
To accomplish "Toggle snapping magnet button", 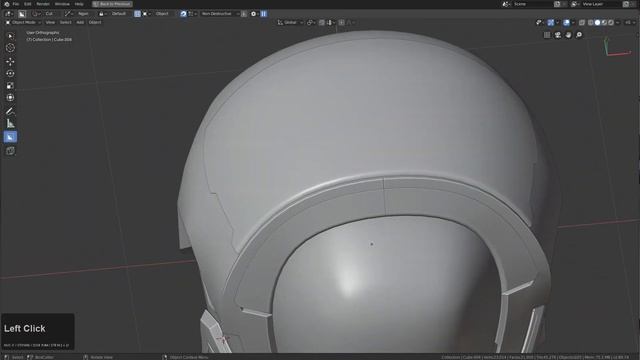I will pos(322,22).
